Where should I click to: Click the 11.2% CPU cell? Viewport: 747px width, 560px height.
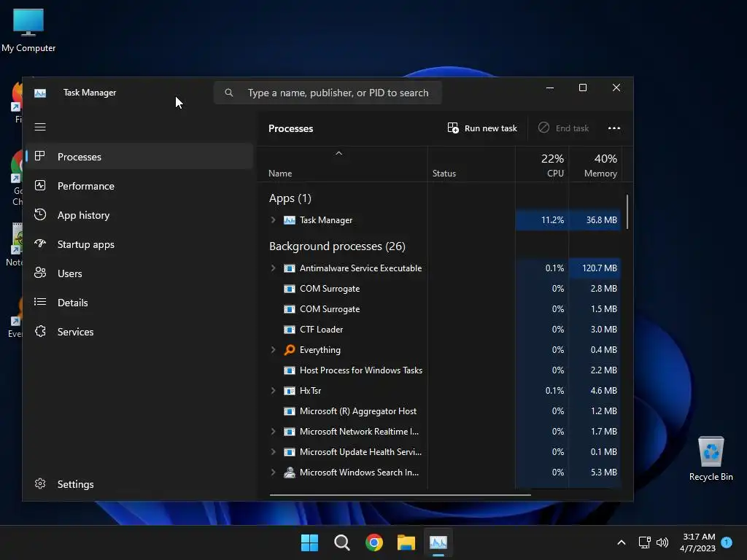tap(542, 220)
